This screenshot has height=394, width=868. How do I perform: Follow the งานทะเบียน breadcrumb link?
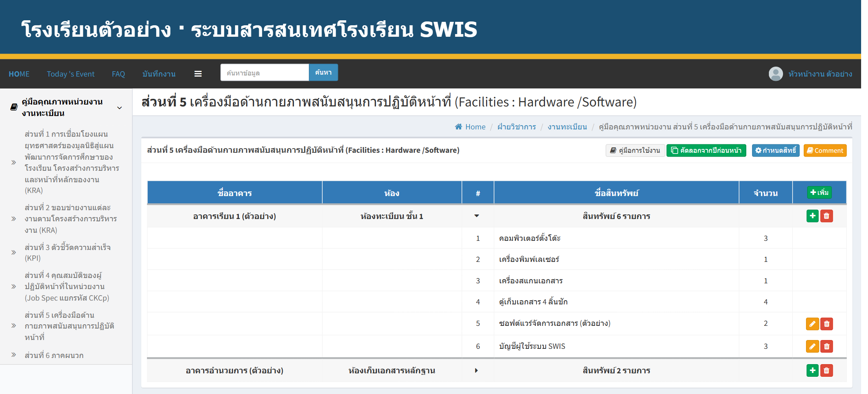[567, 127]
